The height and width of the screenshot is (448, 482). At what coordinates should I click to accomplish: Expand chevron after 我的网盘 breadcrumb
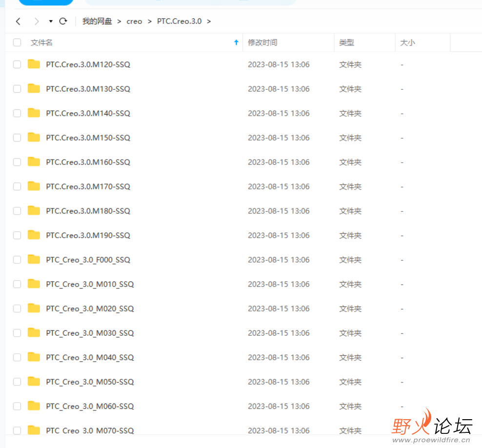point(119,21)
